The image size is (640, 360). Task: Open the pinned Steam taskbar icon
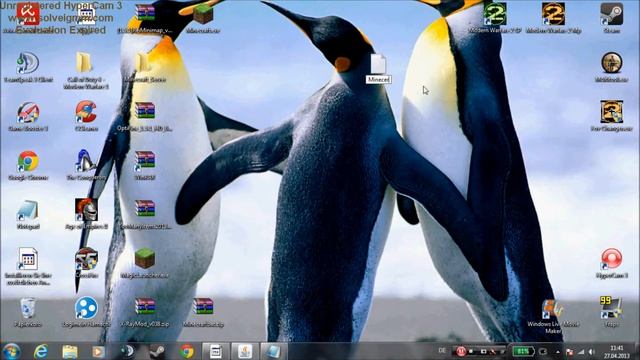[157, 351]
